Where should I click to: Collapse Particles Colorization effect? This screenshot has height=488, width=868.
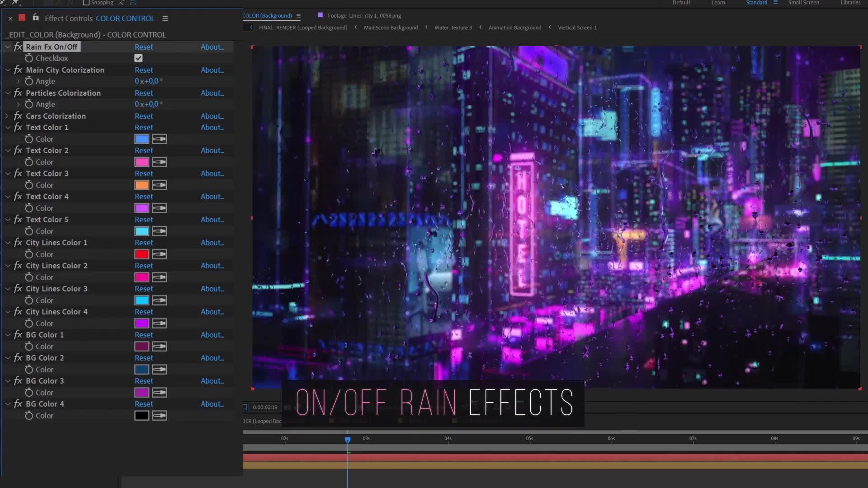click(x=8, y=93)
